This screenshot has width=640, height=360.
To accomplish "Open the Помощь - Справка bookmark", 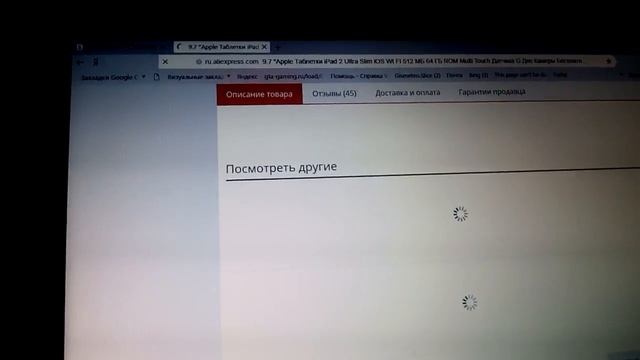I will 358,76.
